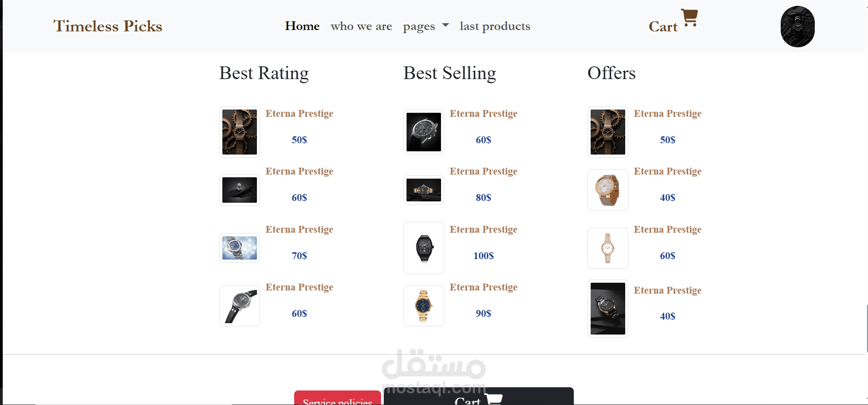The image size is (868, 405).
Task: Click the Eterna Prestige title priced 80$
Action: pyautogui.click(x=483, y=171)
